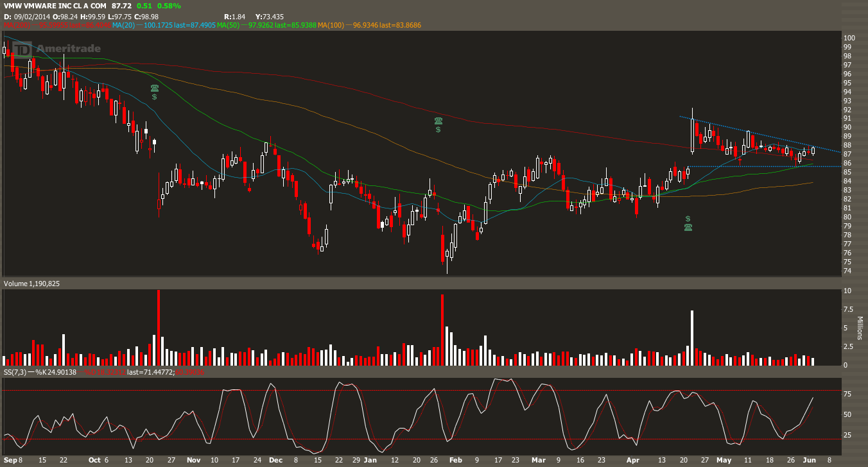The height and width of the screenshot is (467, 868).
Task: Click the Oct label on the time axis
Action: coord(94,460)
